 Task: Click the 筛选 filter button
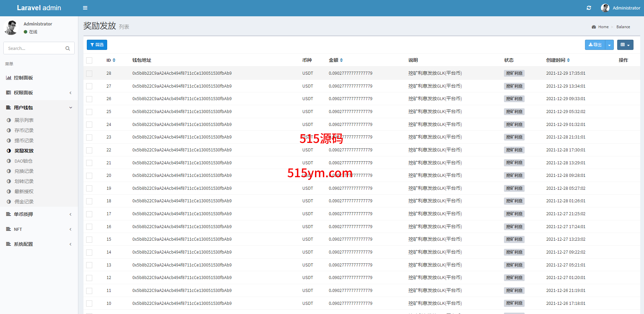point(97,45)
